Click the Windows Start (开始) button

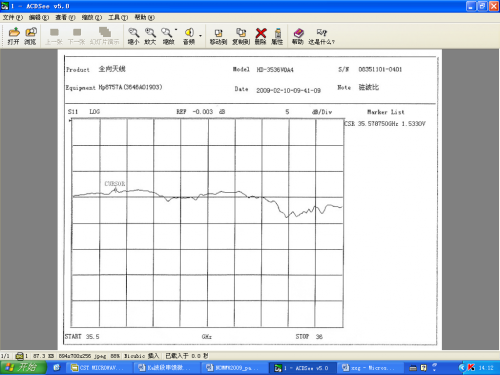(x=23, y=367)
